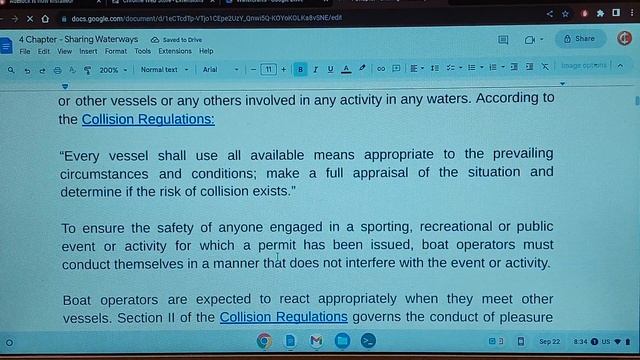Check the Saved to Drive status
The image size is (640, 360).
(176, 40)
